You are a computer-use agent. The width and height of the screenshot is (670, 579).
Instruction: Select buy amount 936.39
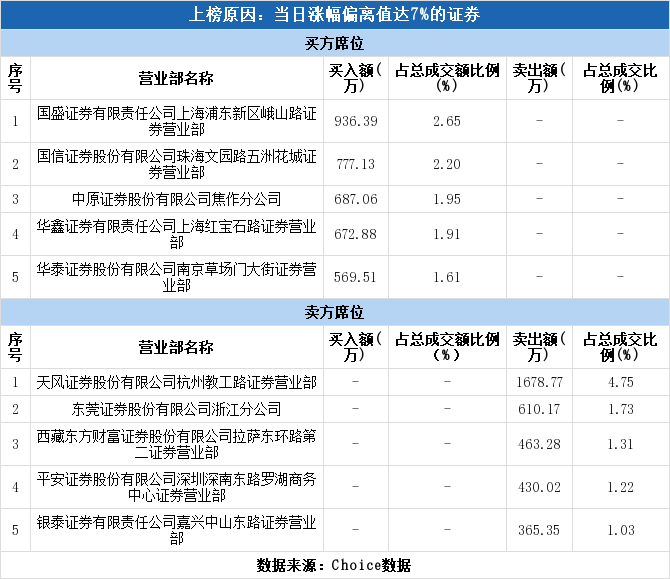pyautogui.click(x=356, y=121)
